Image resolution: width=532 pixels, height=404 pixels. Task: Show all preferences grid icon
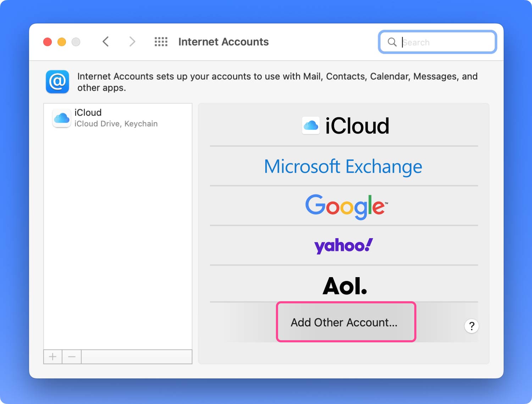point(161,42)
